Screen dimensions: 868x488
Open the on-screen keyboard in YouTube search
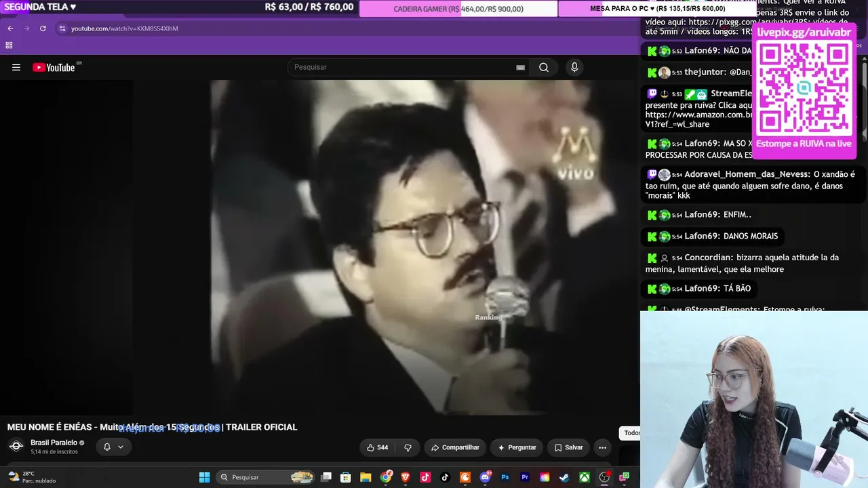520,68
